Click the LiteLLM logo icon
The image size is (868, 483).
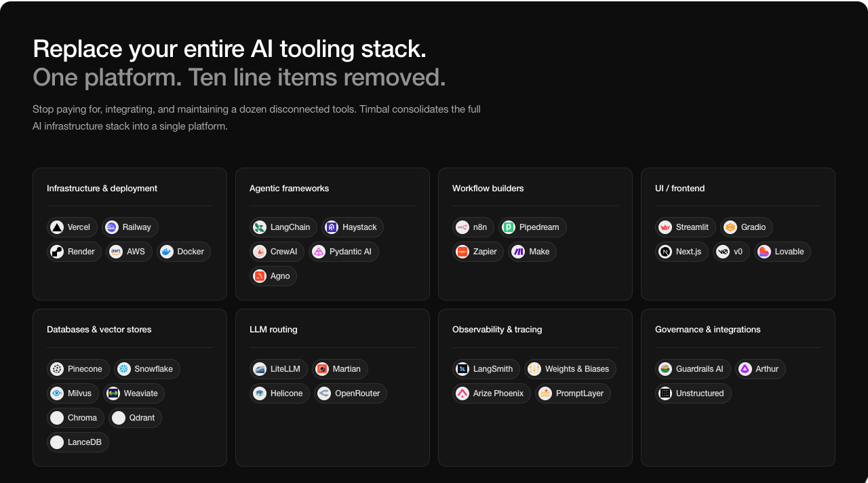click(260, 369)
